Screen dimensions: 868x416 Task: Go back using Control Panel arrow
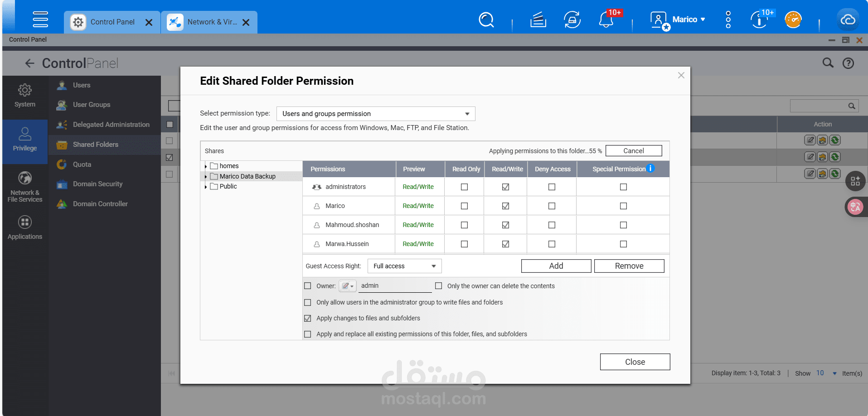click(30, 63)
